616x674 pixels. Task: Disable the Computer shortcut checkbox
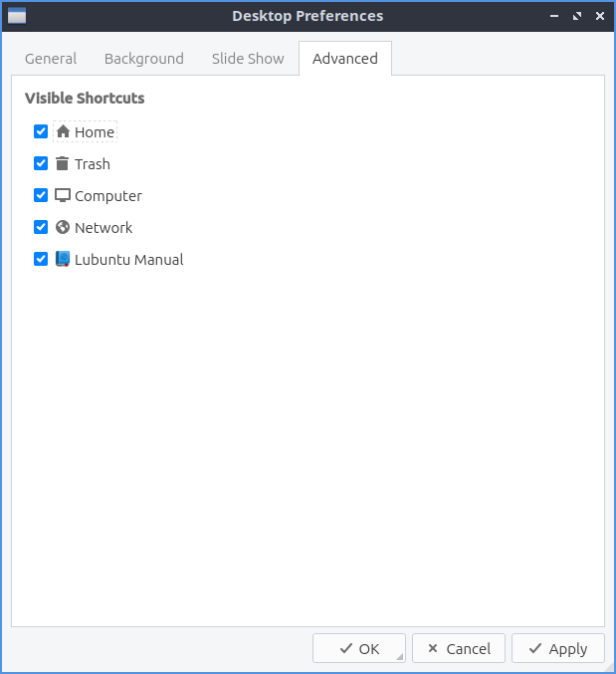41,196
